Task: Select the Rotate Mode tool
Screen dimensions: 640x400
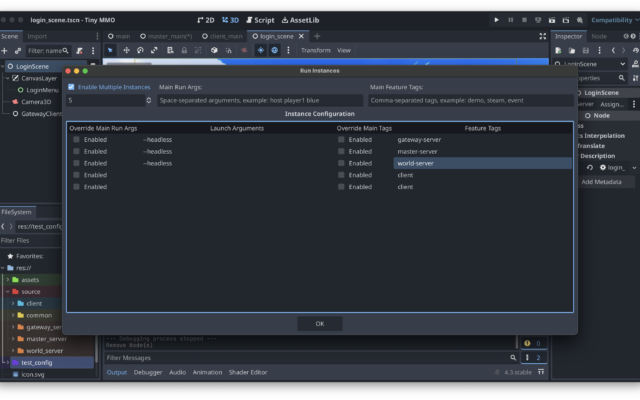Action: pyautogui.click(x=140, y=50)
